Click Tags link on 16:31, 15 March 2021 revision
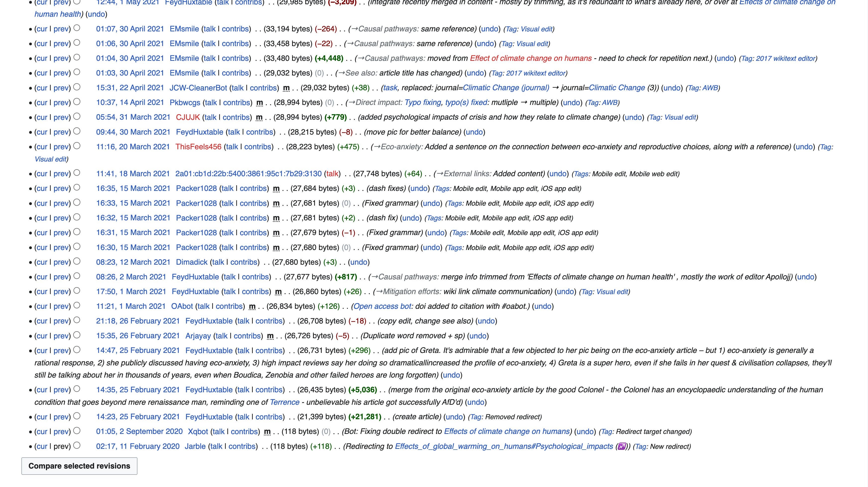The image size is (868, 487). click(x=459, y=233)
